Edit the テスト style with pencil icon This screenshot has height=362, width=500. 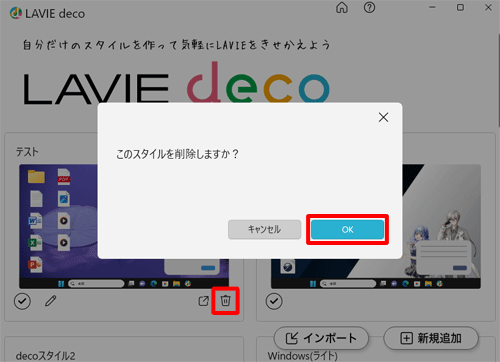(51, 301)
